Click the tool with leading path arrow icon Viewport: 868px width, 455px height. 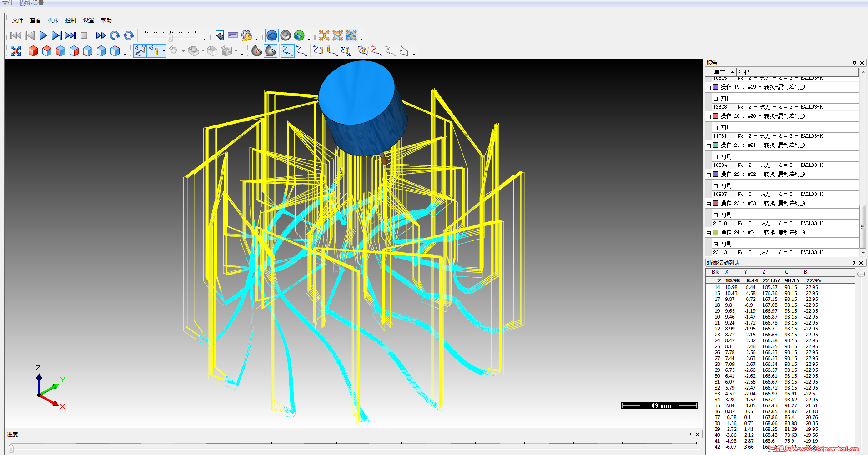pyautogui.click(x=318, y=51)
